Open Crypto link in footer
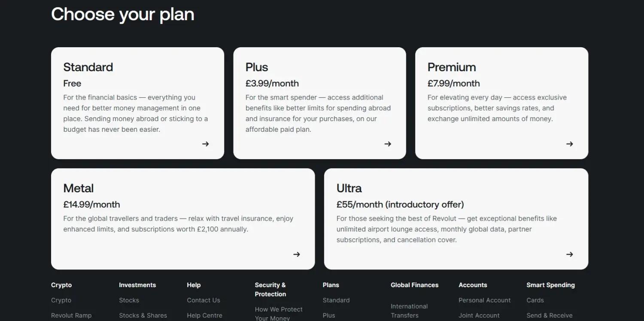Image resolution: width=644 pixels, height=321 pixels. [61, 300]
